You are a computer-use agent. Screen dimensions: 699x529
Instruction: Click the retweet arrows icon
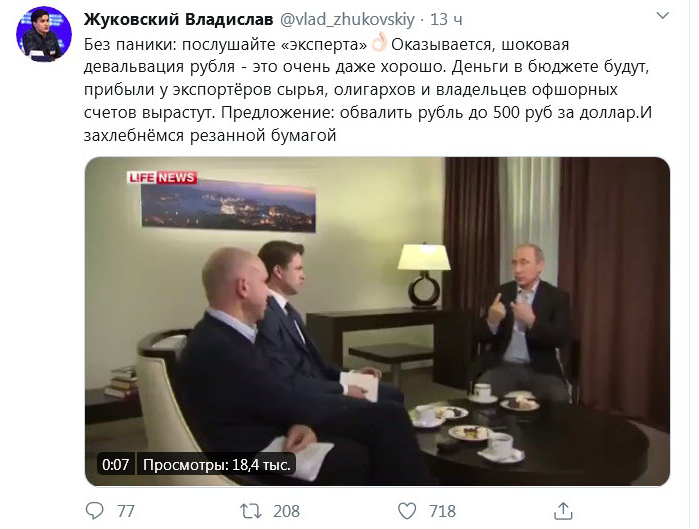point(251,511)
